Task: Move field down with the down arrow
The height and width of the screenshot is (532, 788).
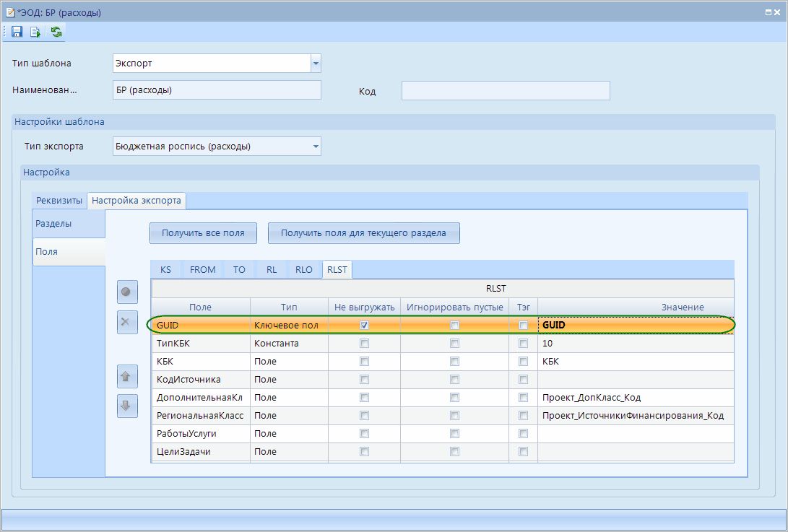Action: tap(127, 406)
